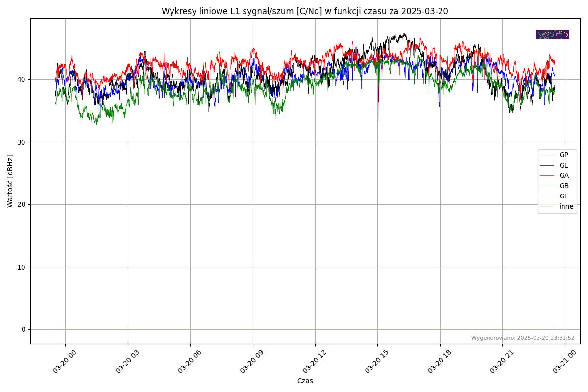Select the GP legend label text

coord(564,155)
